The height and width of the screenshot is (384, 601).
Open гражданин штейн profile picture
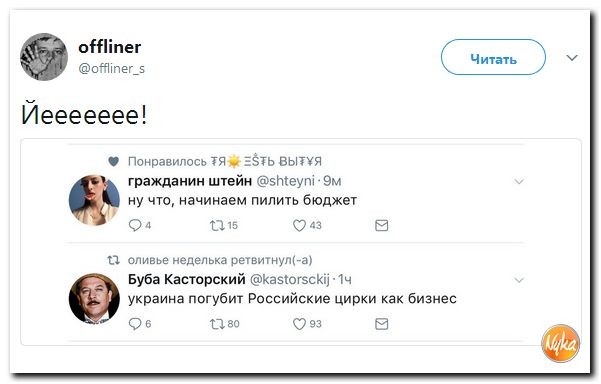click(94, 200)
